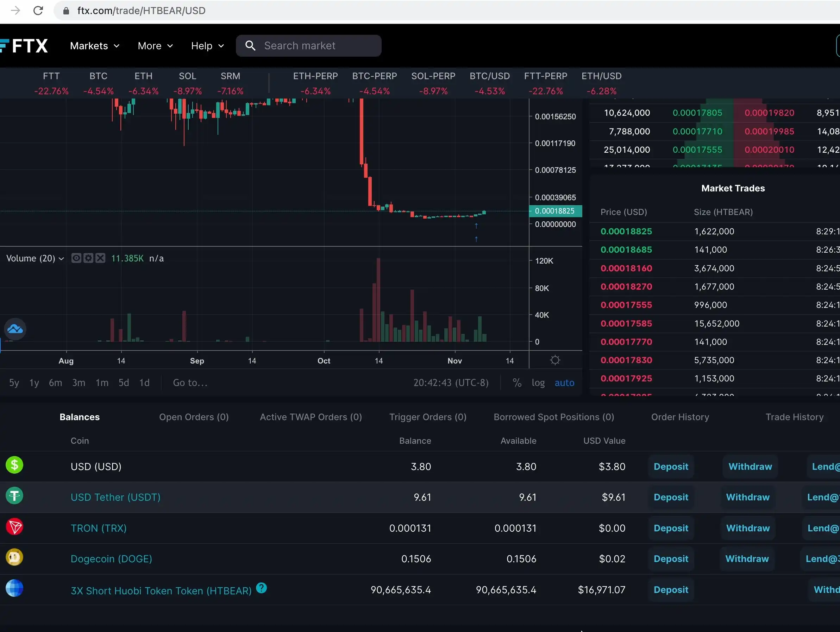
Task: Toggle auto scale on chart
Action: click(x=564, y=383)
